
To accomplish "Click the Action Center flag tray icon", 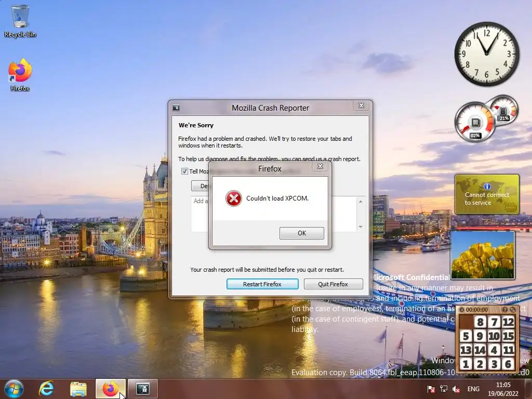I will 431,389.
